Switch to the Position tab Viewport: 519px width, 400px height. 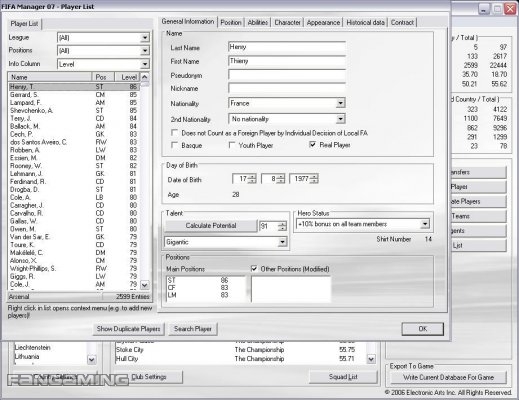tap(231, 22)
